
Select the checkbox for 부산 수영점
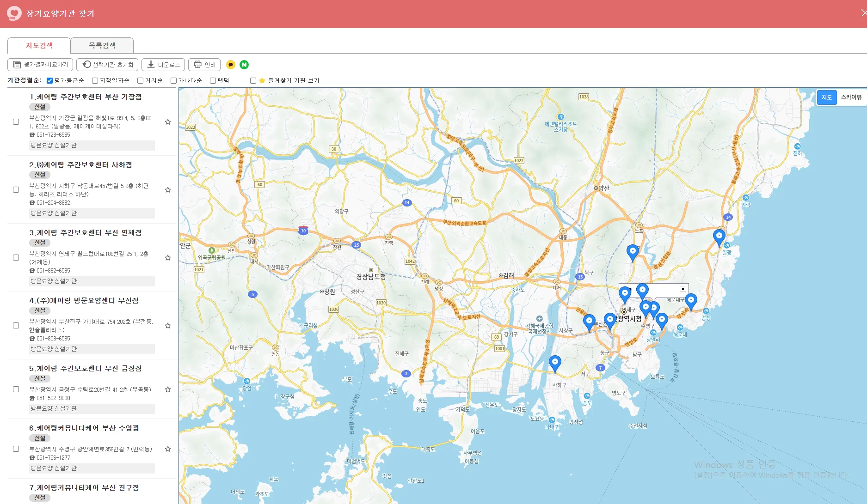pyautogui.click(x=16, y=449)
